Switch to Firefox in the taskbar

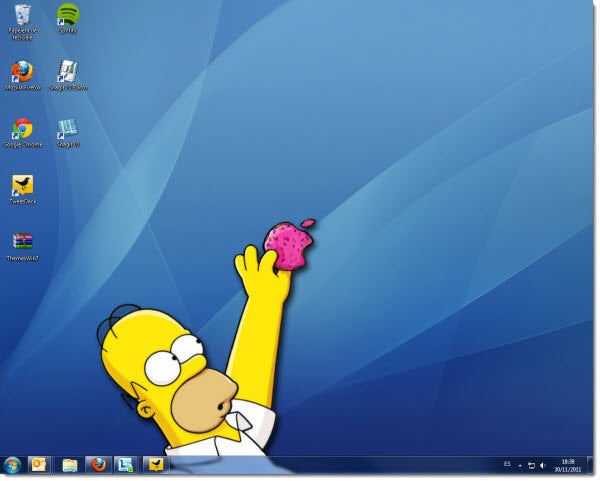(x=98, y=465)
